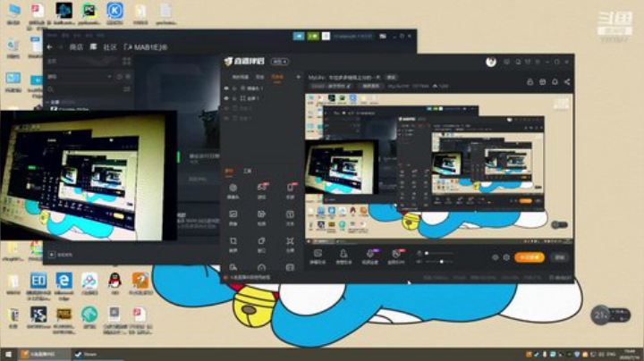Lock the 全屏 1 source
This screenshot has width=644, height=361.
[234, 98]
